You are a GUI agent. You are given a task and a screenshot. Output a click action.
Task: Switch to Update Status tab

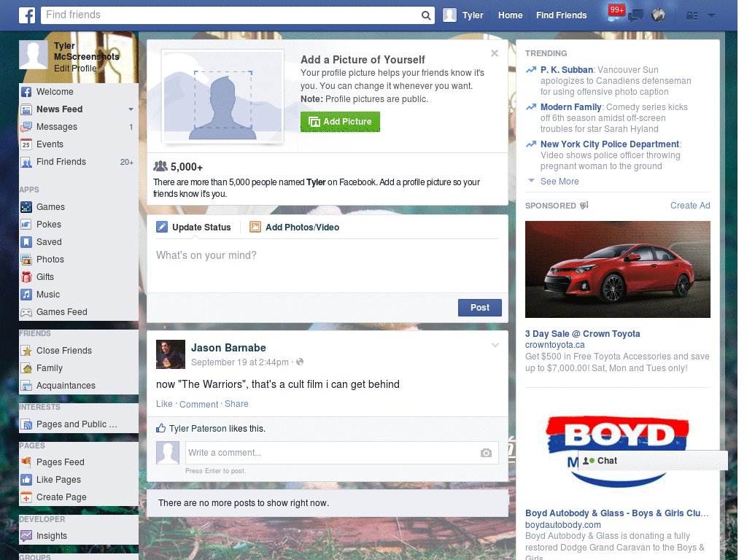tap(194, 227)
